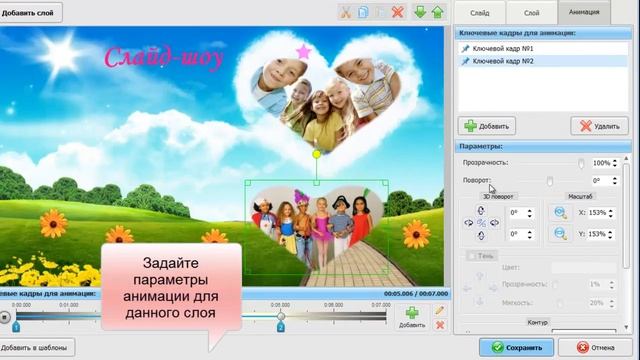This screenshot has width=640, height=360.
Task: Select the cloud heart children photo layer
Action: click(327, 102)
